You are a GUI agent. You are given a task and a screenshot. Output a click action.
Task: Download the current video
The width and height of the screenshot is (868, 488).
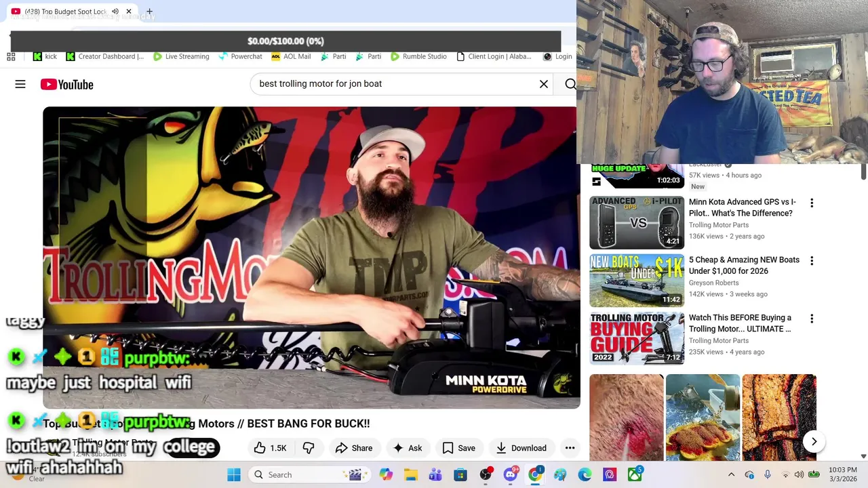click(521, 448)
